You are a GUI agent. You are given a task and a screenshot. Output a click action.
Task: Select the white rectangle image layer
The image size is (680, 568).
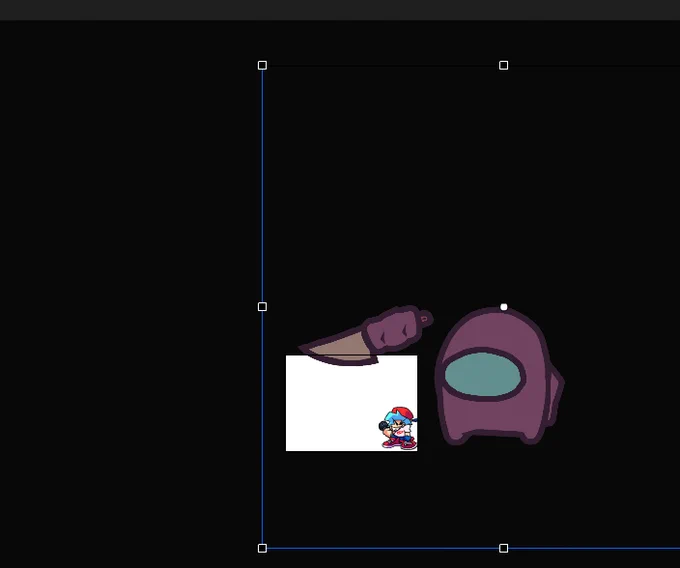pos(351,403)
